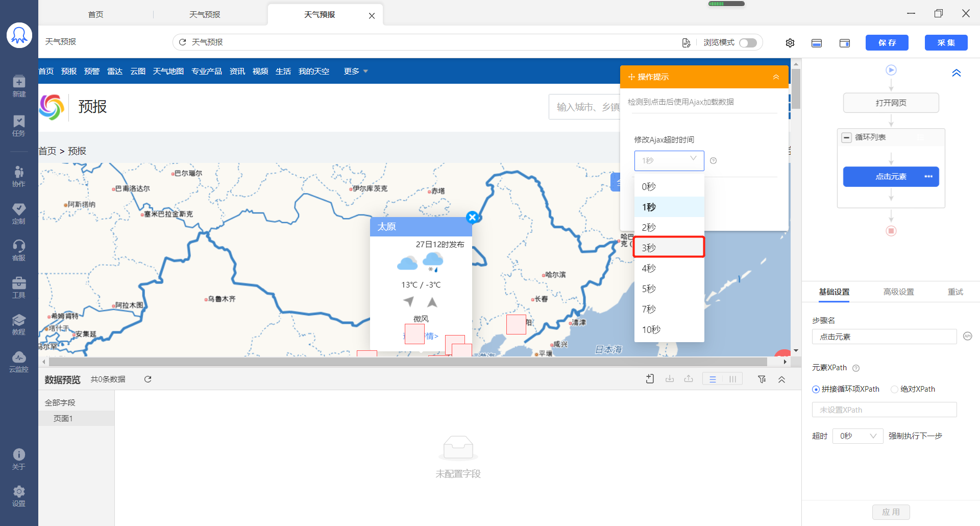Open the 工具 tools sidebar icon

point(19,288)
